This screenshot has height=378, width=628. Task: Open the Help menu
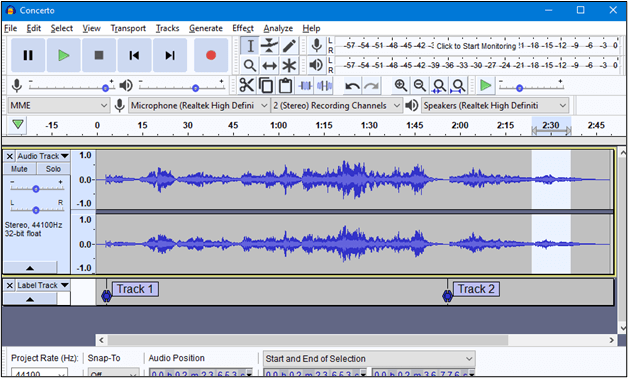coord(311,28)
